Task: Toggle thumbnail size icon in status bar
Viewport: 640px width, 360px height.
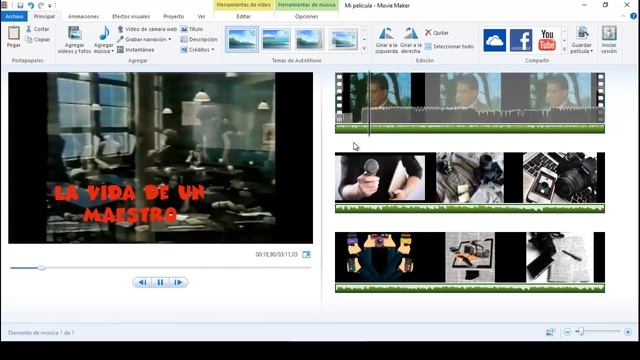Action: pos(550,332)
